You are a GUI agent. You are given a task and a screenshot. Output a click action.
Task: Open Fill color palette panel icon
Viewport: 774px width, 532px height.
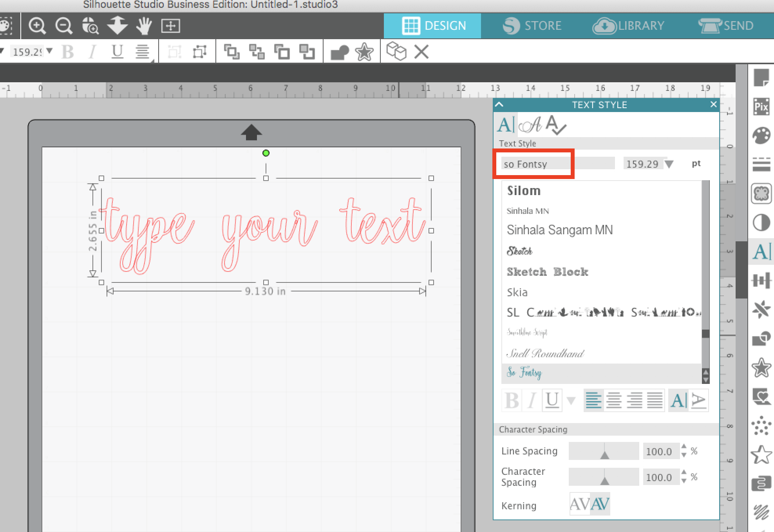tap(761, 136)
